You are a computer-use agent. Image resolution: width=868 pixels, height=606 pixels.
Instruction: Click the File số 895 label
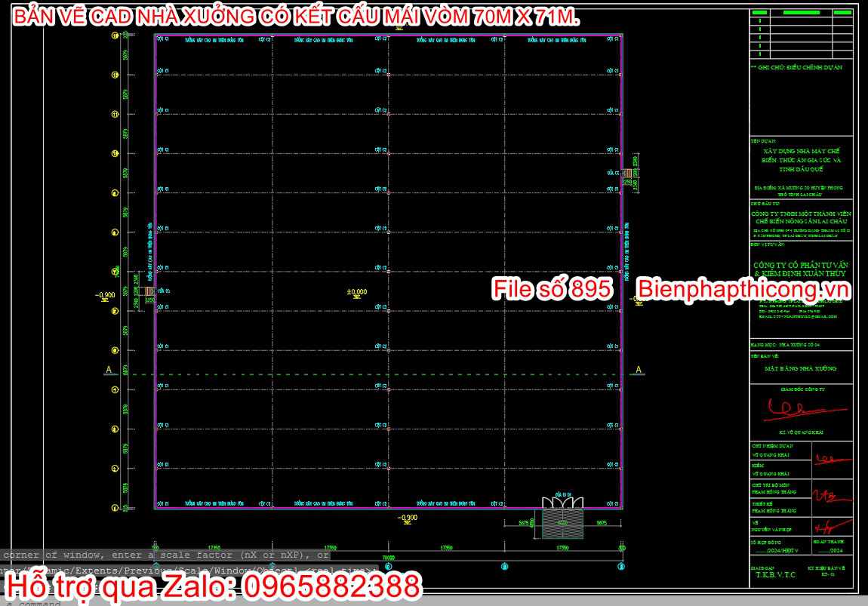coord(552,289)
